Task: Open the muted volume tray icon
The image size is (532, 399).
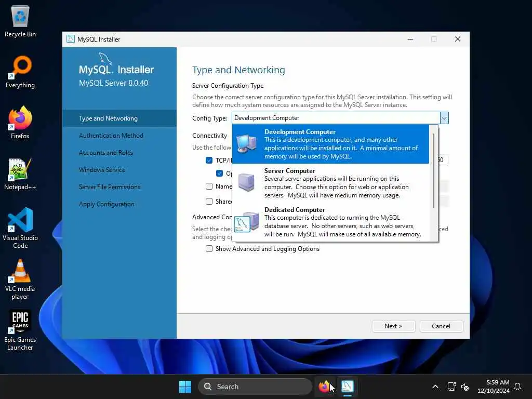Action: coord(465,387)
